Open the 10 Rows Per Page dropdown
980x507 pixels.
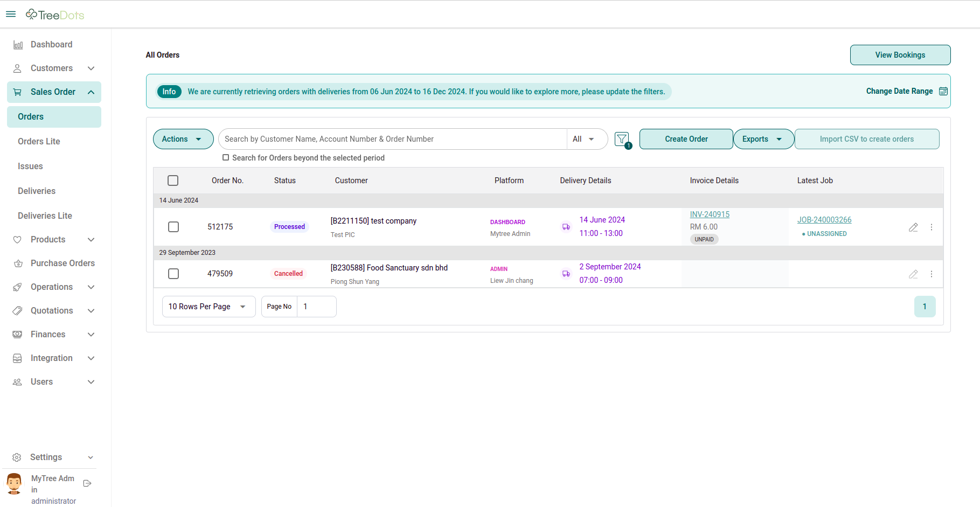pos(208,307)
